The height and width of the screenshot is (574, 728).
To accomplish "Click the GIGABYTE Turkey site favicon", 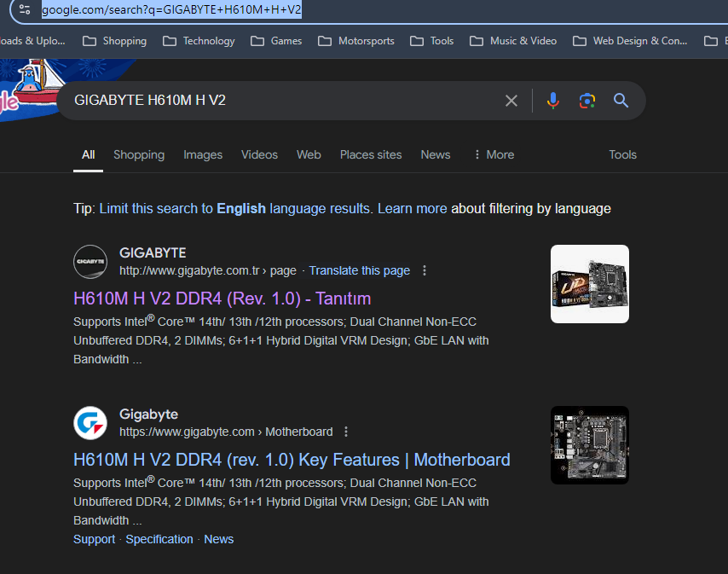I will point(90,261).
